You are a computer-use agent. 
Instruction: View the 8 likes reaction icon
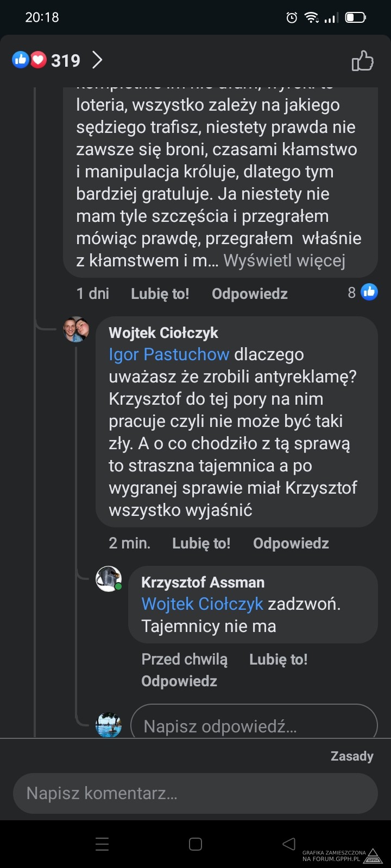(369, 292)
